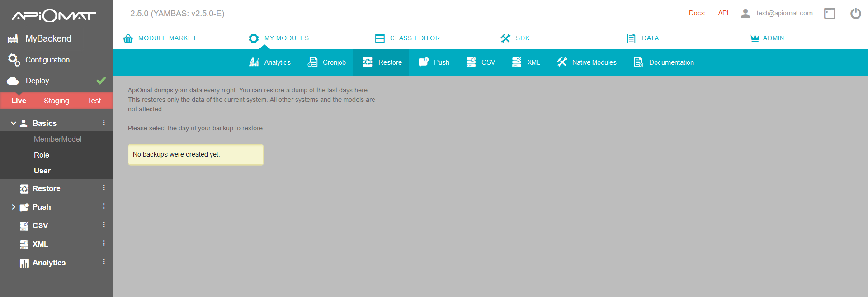Open Basics module options menu

pyautogui.click(x=104, y=123)
